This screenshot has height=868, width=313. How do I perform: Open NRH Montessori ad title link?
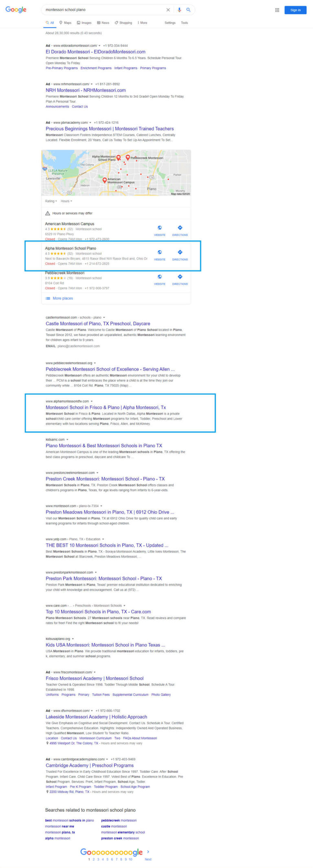86,90
